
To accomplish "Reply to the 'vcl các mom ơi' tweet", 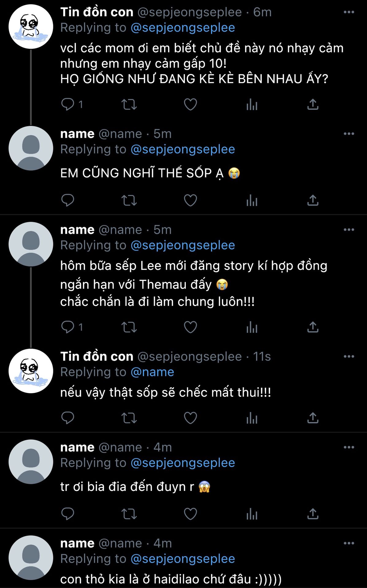I will coord(68,104).
